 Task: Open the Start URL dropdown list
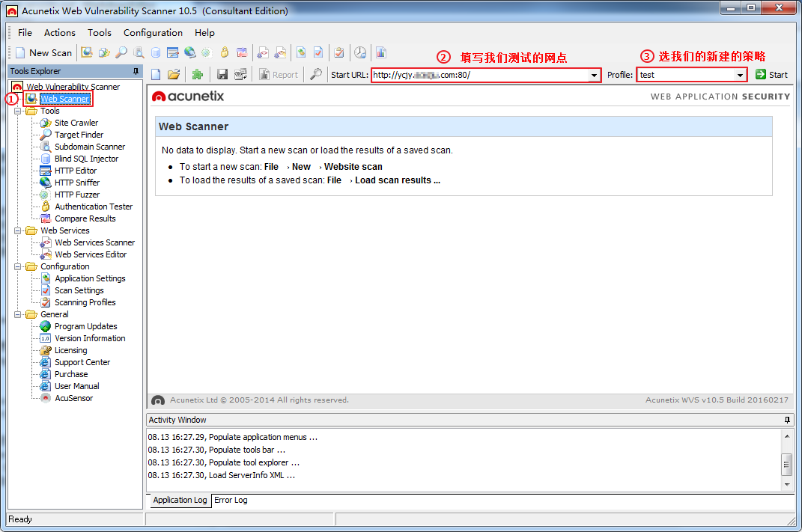[x=594, y=75]
